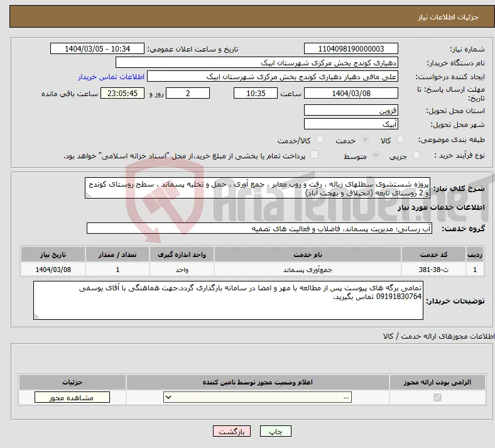Screen dimensions: 495x448
Task: Click the buyer organization name field
Action: point(257,62)
